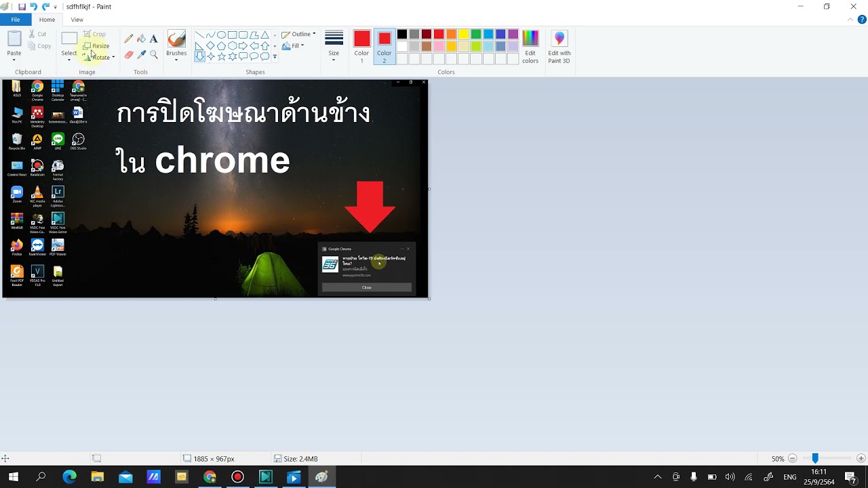Open the Windows Start menu
Image resolution: width=868 pixels, height=488 pixels.
[x=13, y=477]
